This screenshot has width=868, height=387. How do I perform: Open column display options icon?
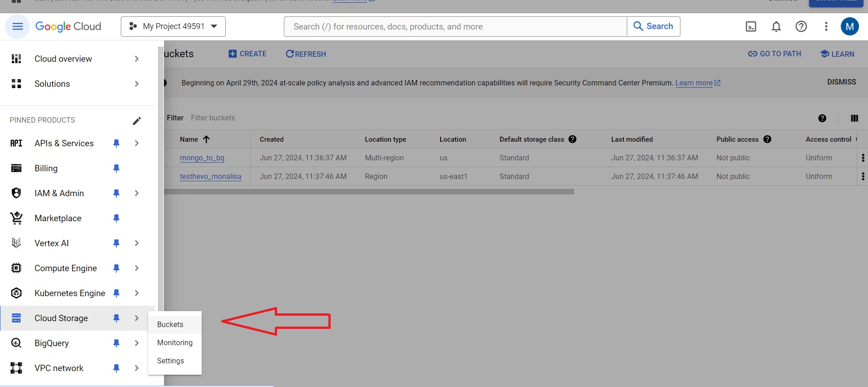tap(854, 118)
